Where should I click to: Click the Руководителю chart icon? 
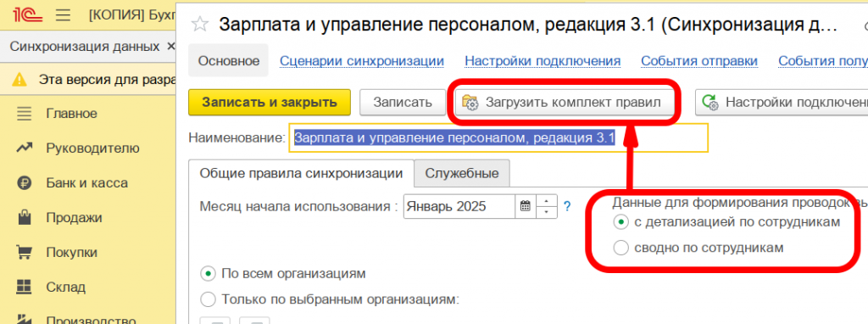pos(25,148)
